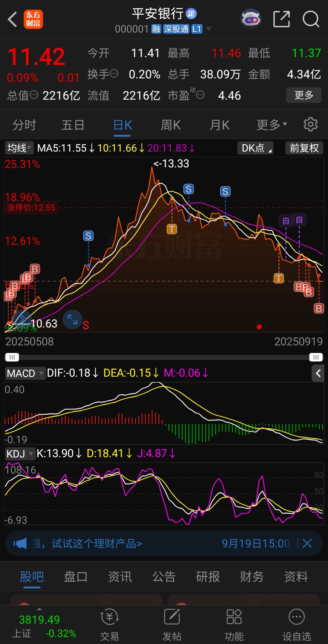
Task: Tap the orange T marker near the chart peak
Action: (x=172, y=229)
